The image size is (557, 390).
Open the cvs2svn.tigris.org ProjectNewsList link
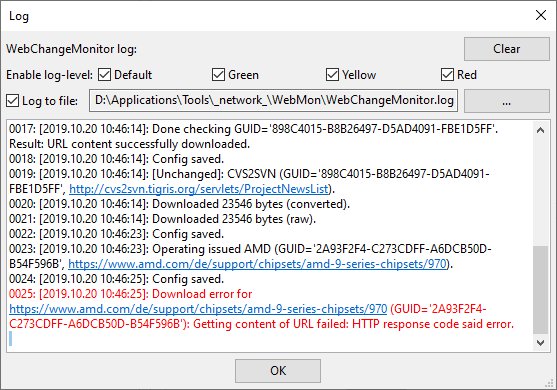pyautogui.click(x=198, y=189)
